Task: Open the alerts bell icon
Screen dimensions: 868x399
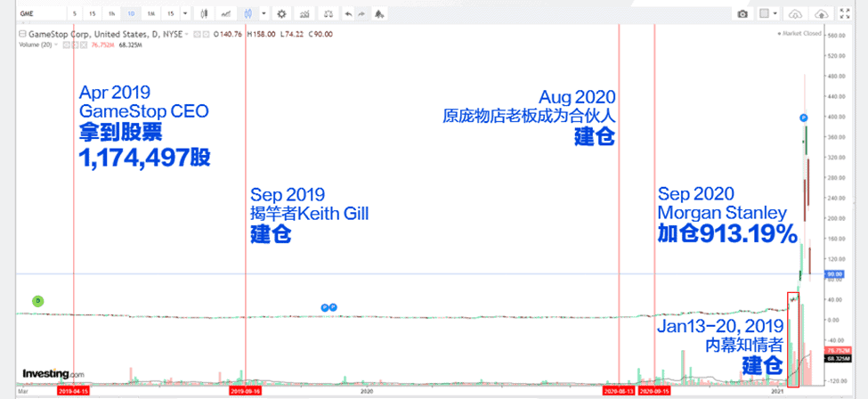Action: coord(379,13)
